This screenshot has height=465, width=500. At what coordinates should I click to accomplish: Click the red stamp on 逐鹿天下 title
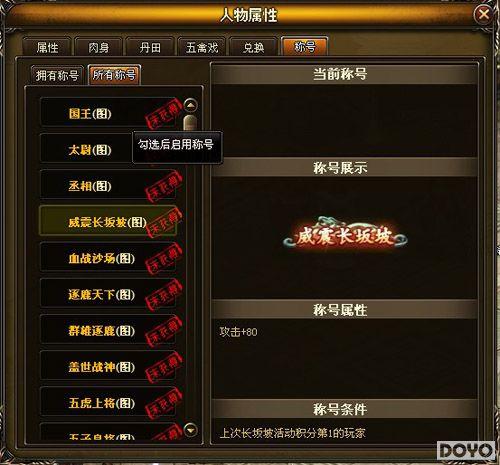164,295
